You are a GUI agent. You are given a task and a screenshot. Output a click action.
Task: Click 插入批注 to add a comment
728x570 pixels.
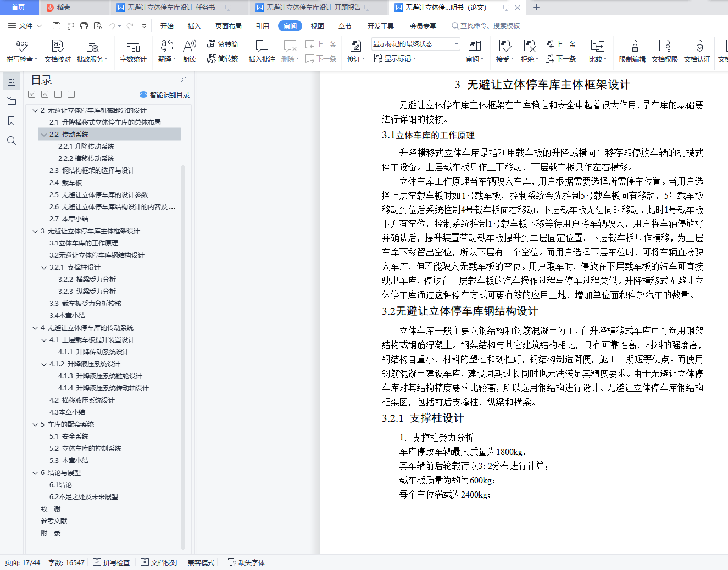pyautogui.click(x=262, y=51)
